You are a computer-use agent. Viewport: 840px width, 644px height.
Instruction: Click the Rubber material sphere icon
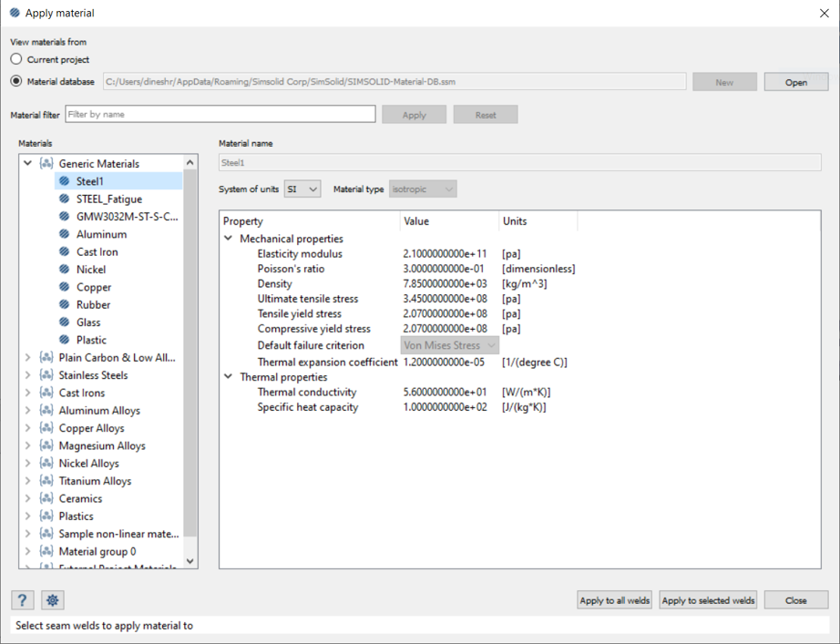[65, 305]
